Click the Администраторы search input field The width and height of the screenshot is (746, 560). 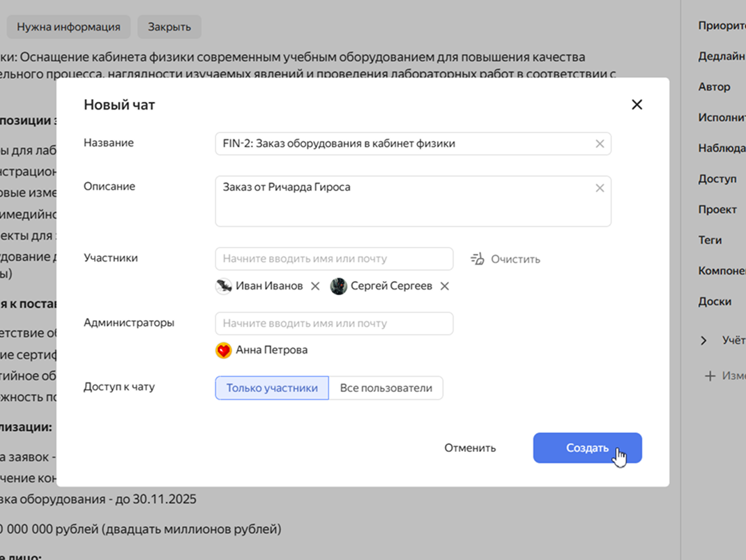tap(334, 324)
